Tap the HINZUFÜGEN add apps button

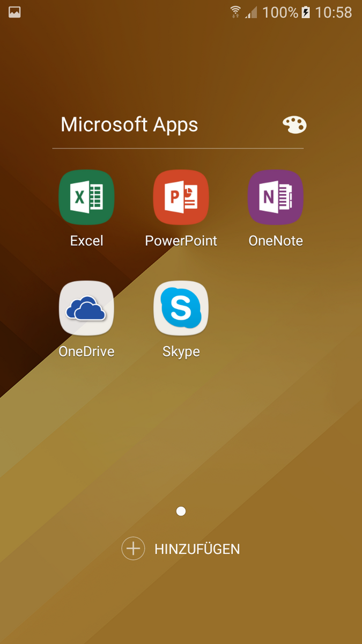[x=181, y=548]
